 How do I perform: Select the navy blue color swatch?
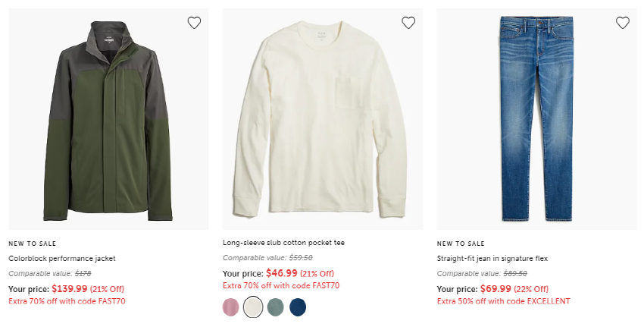[x=298, y=307]
